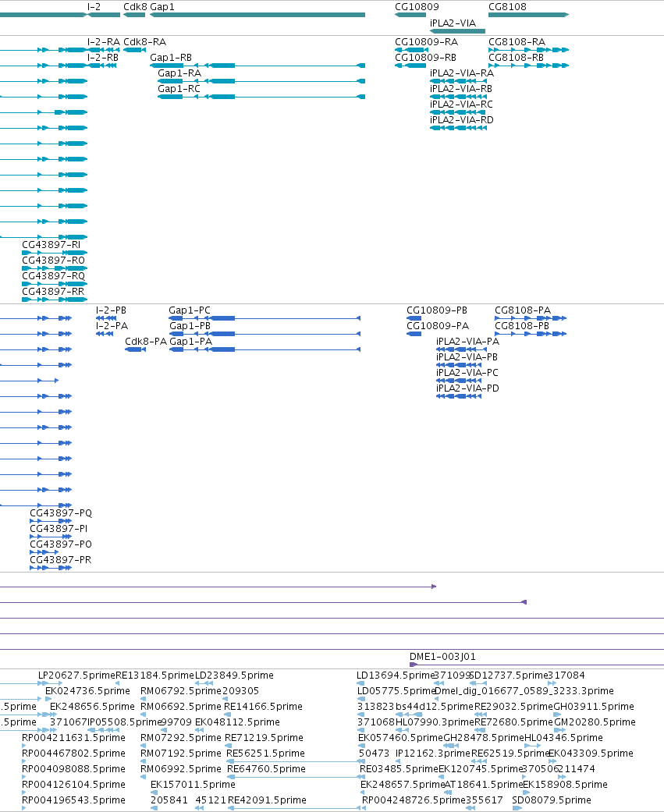Click the EK048112.5prime EST label
The image size is (664, 812).
pos(237,722)
